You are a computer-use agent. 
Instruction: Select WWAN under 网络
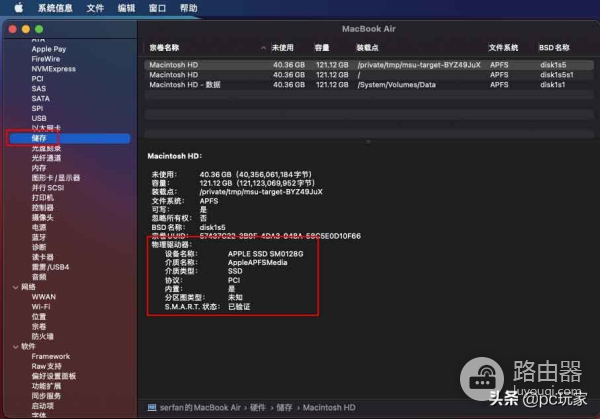[x=44, y=297]
